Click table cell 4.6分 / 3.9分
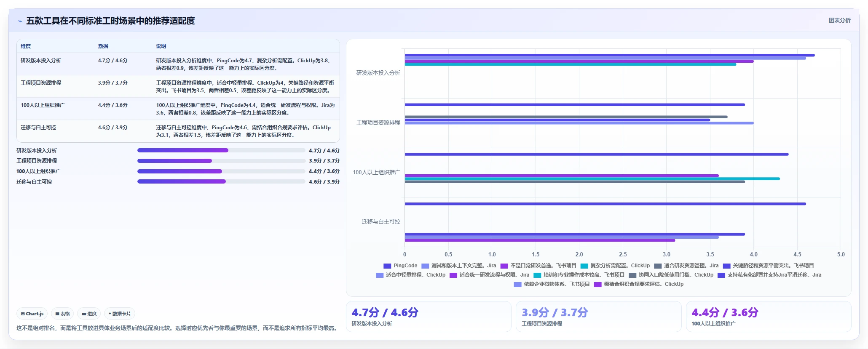The height and width of the screenshot is (349, 868). point(113,128)
